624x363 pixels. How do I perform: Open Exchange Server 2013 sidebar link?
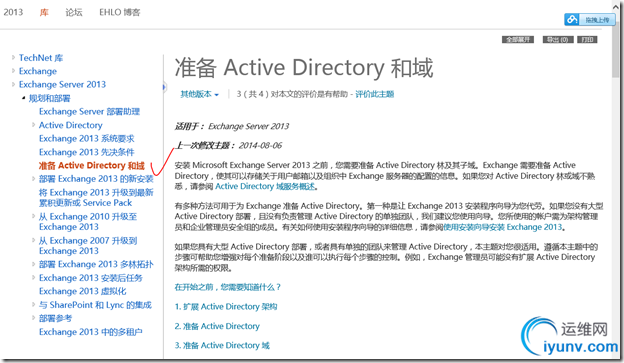tap(62, 84)
